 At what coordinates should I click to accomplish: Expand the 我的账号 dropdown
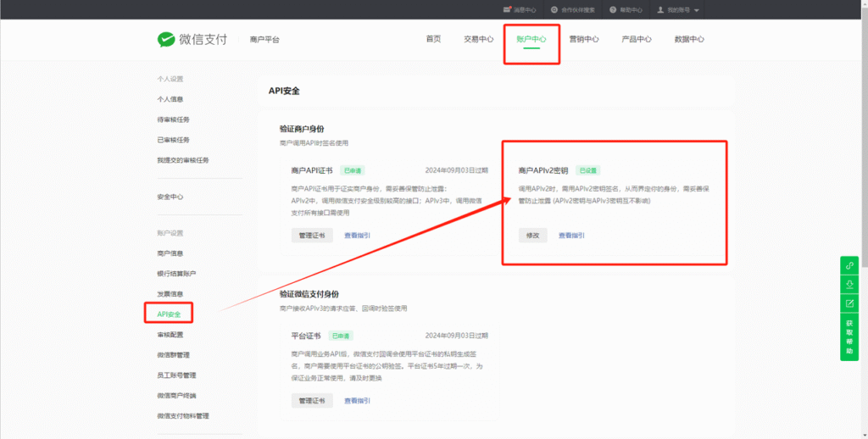pos(678,10)
